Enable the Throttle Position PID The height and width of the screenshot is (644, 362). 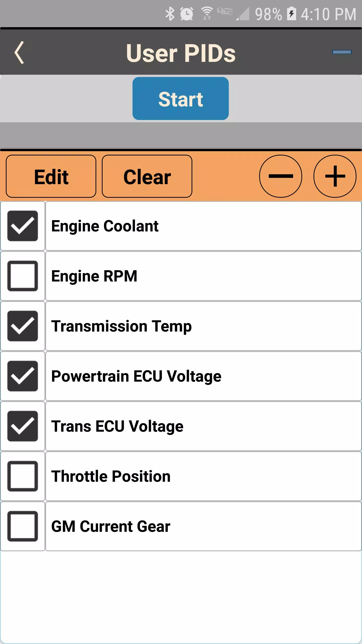coord(23,476)
